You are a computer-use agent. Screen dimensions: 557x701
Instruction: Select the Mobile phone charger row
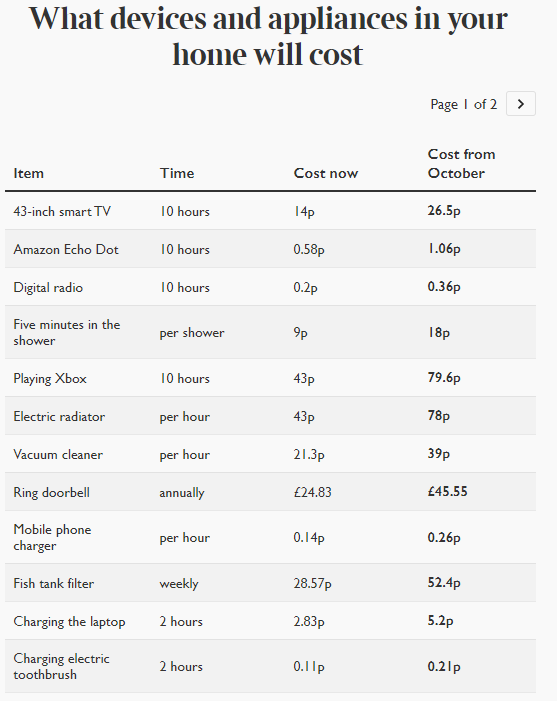coord(270,537)
